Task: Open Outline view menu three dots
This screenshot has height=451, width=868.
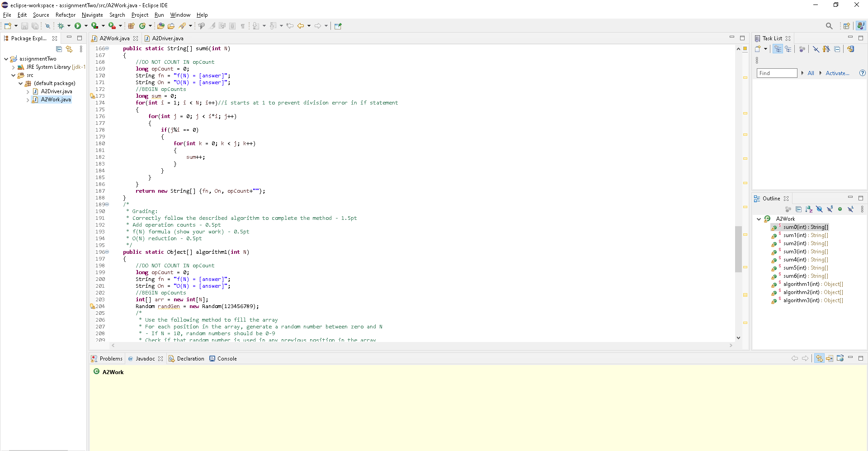Action: (862, 209)
